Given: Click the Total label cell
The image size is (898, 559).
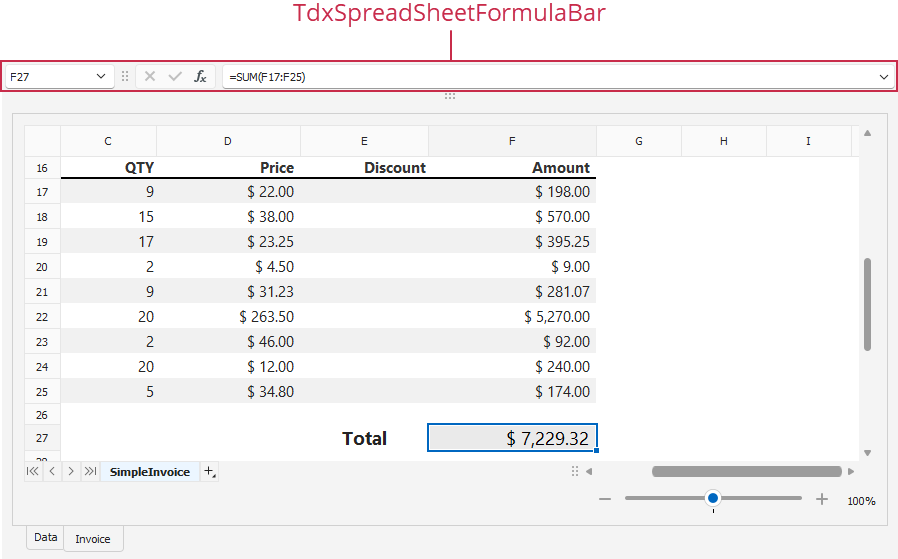Looking at the screenshot, I should (x=364, y=438).
